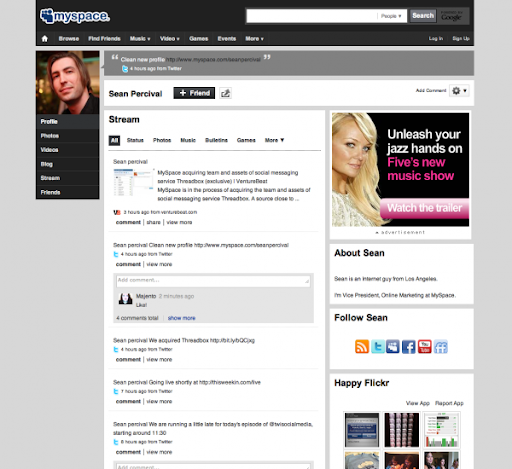
Task: Click show more under comments
Action: [x=182, y=318]
